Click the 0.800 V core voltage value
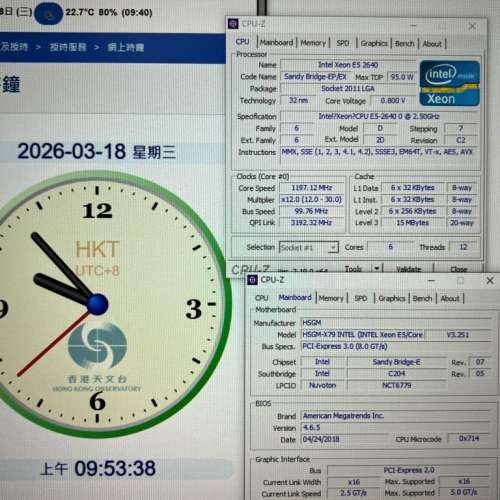Image resolution: width=500 pixels, height=500 pixels. (393, 101)
